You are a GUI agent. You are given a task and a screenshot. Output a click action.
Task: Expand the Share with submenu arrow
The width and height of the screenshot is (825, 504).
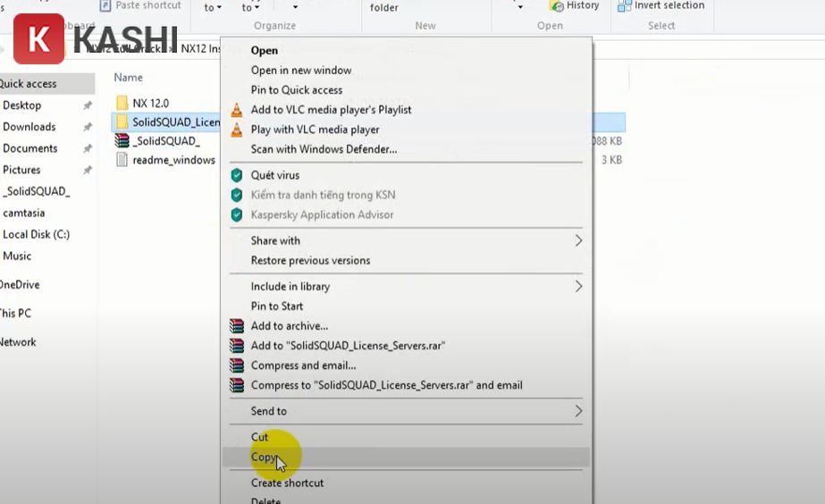578,240
